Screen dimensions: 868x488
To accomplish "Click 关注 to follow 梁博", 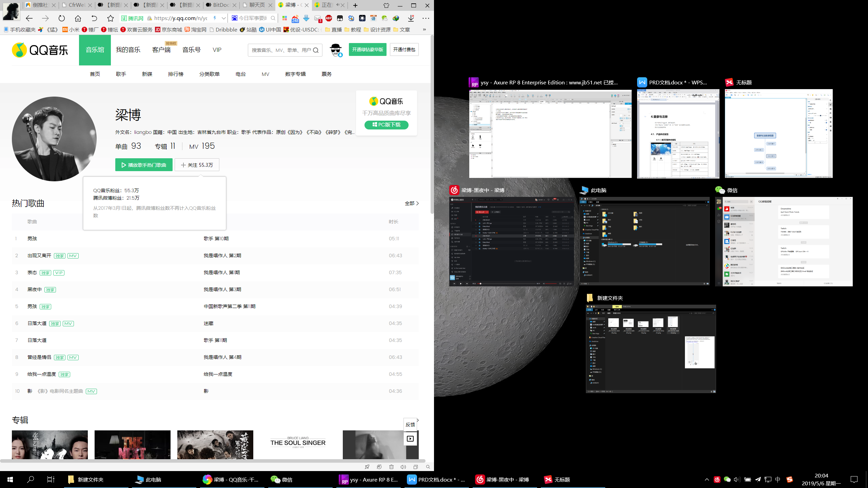I will click(197, 165).
